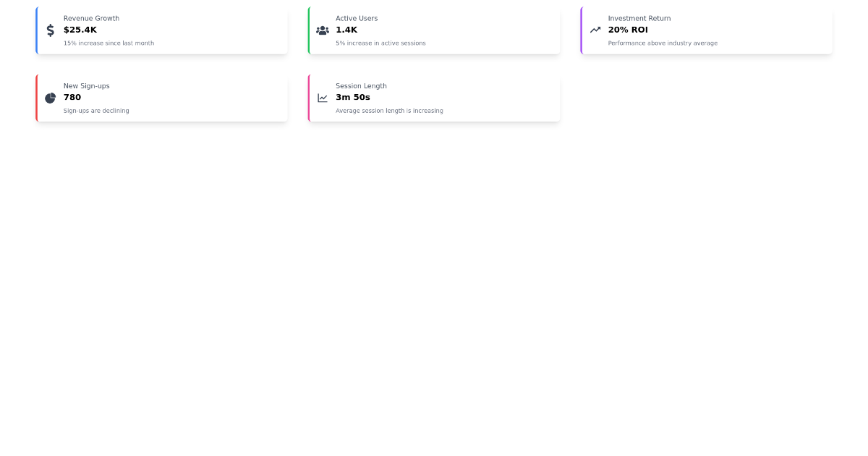Click the green accent bar on Active Users
This screenshot has height=456, width=868.
[x=309, y=30]
